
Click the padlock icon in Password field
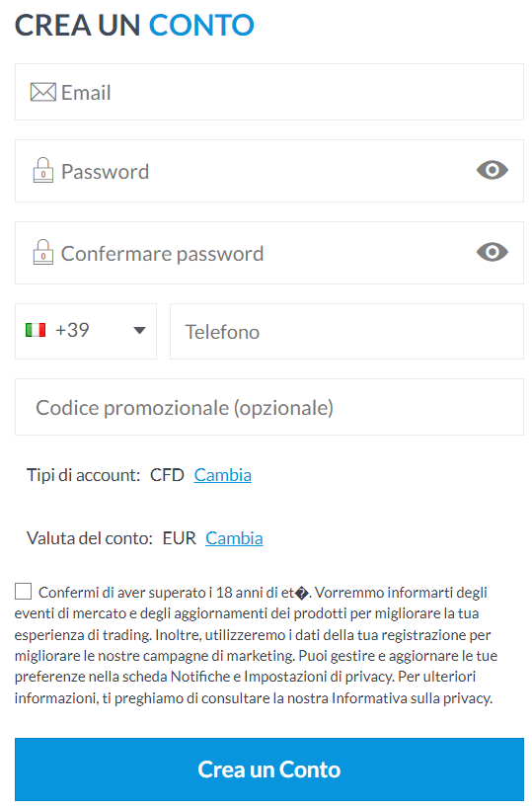tap(43, 170)
